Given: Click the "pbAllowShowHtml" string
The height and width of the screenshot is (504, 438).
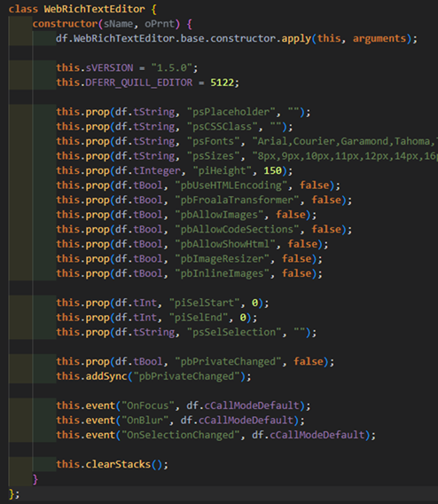Looking at the screenshot, I should pyautogui.click(x=225, y=244).
